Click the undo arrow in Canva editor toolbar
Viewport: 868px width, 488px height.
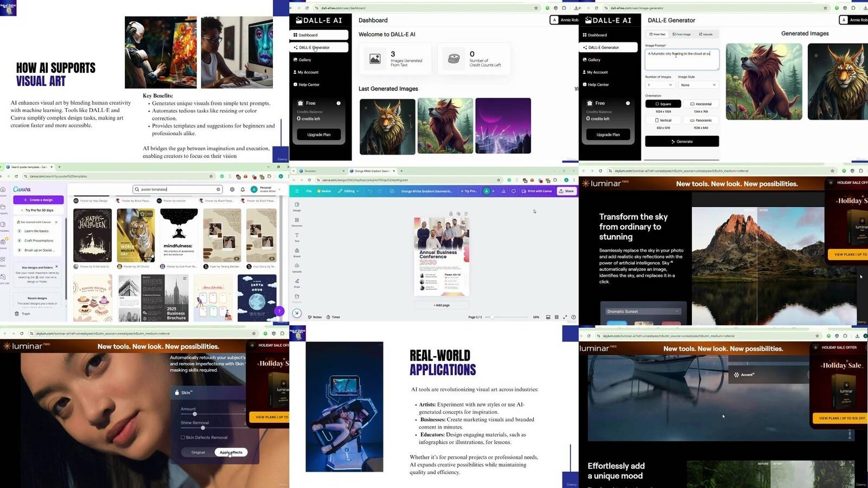coord(370,191)
